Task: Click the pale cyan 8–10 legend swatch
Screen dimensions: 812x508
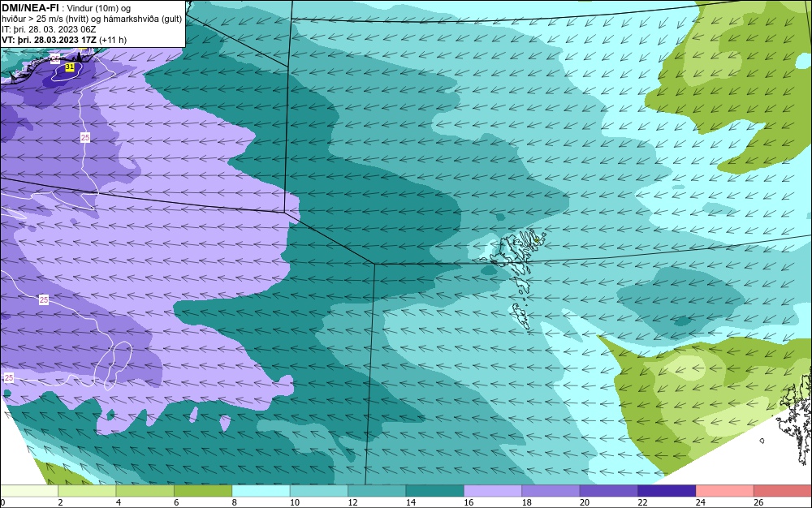Action: 261,491
